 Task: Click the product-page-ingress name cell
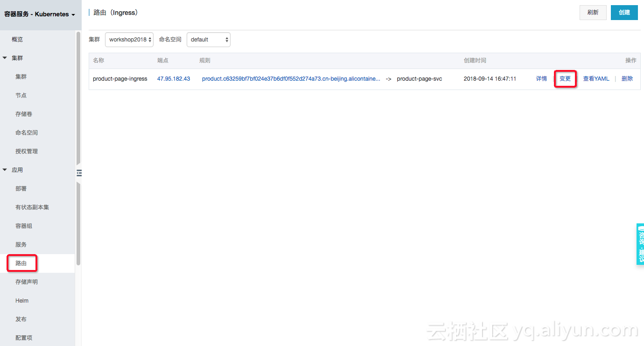(120, 79)
